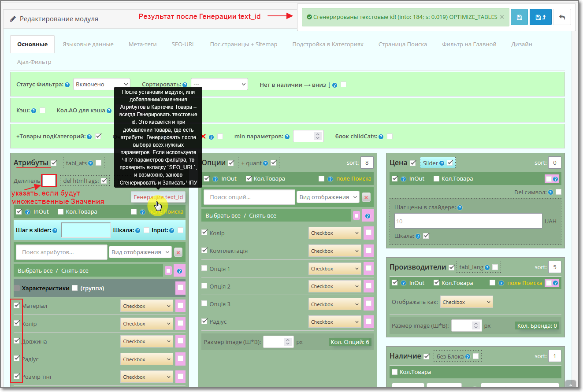
Task: Switch to the Дизайн tab
Action: [522, 44]
